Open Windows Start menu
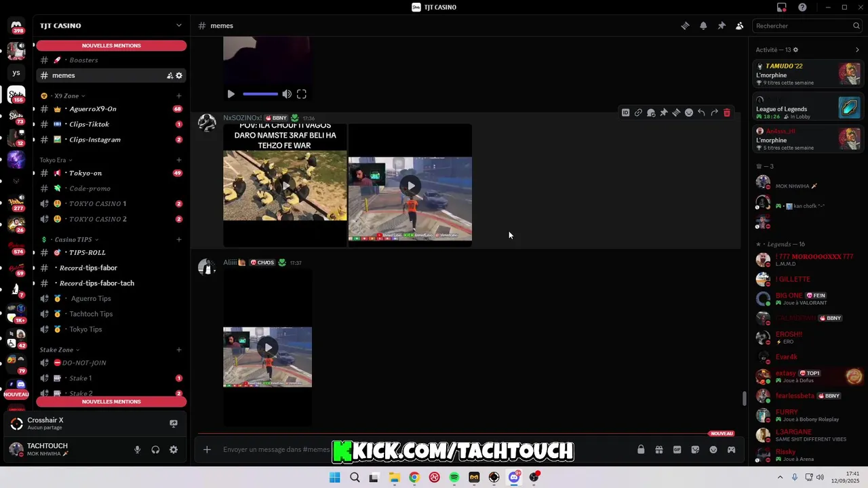 coord(334,478)
